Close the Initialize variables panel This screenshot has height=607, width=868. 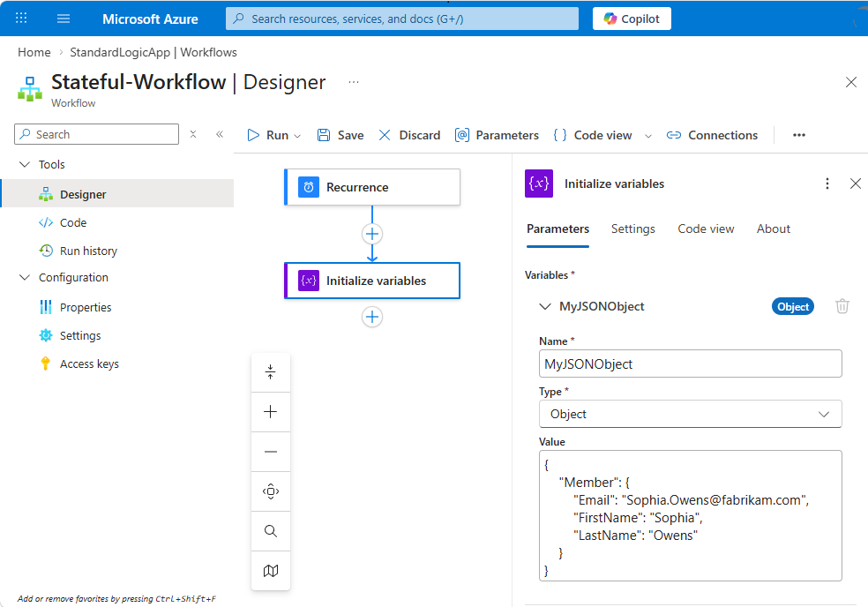tap(856, 184)
